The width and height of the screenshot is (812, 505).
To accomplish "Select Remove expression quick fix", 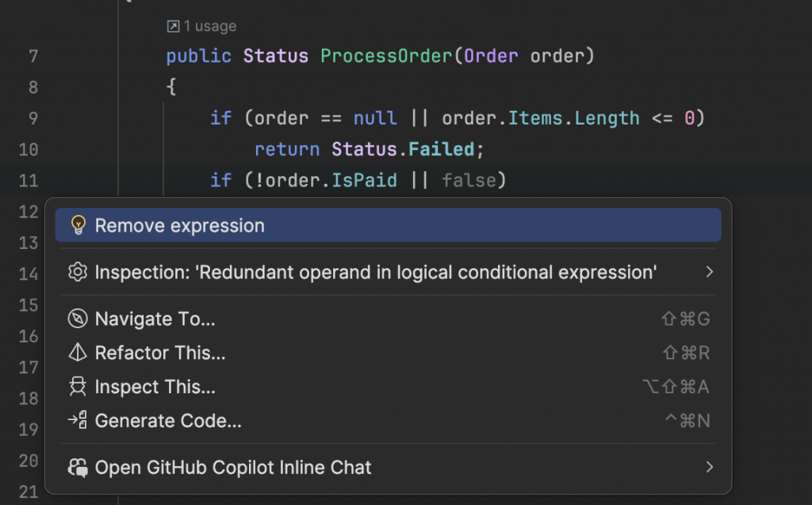I will [x=180, y=226].
